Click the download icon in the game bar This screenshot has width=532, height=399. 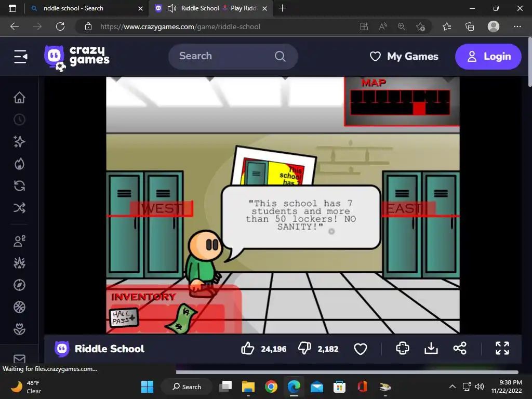[431, 348]
